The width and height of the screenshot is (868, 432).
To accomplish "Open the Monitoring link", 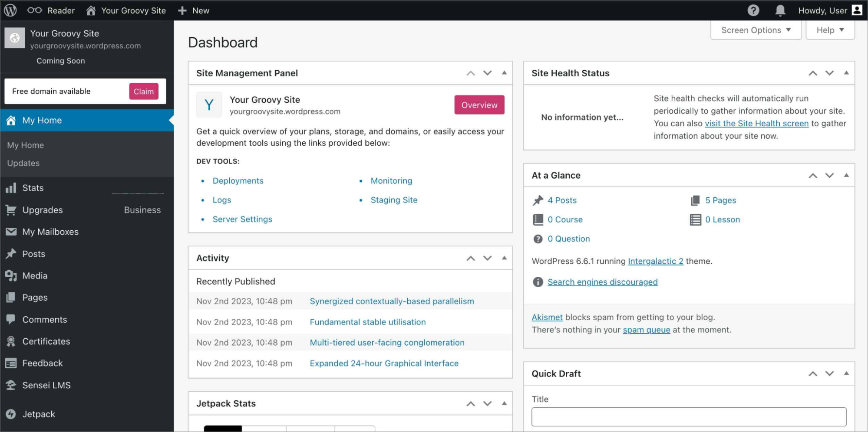I will tap(391, 181).
